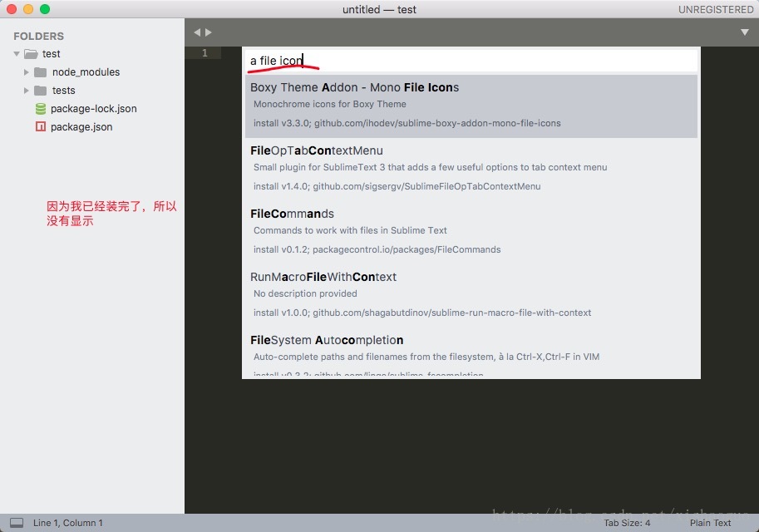Click the tests folder icon
Image resolution: width=759 pixels, height=532 pixels.
pos(41,91)
